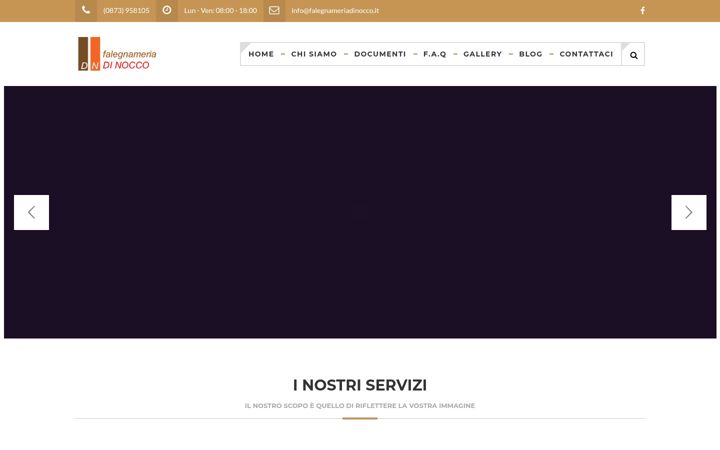Click the info@falegnameriadinocco.it email link

(x=335, y=11)
